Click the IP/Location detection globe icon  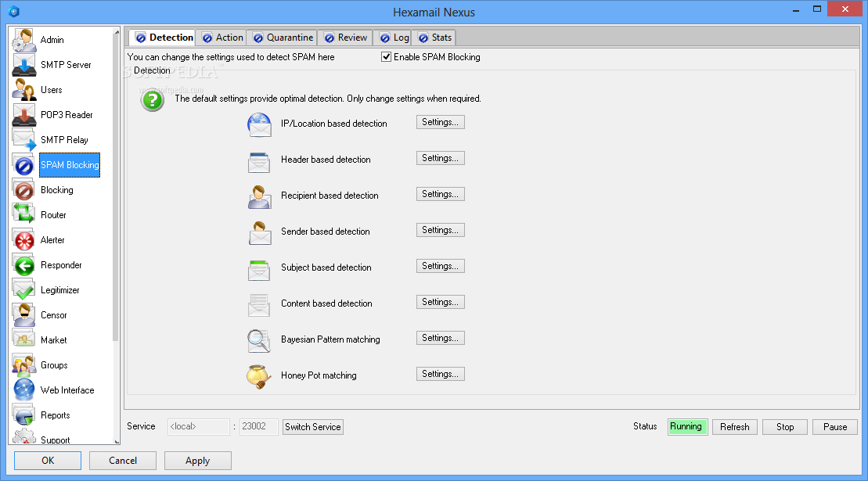tap(259, 124)
